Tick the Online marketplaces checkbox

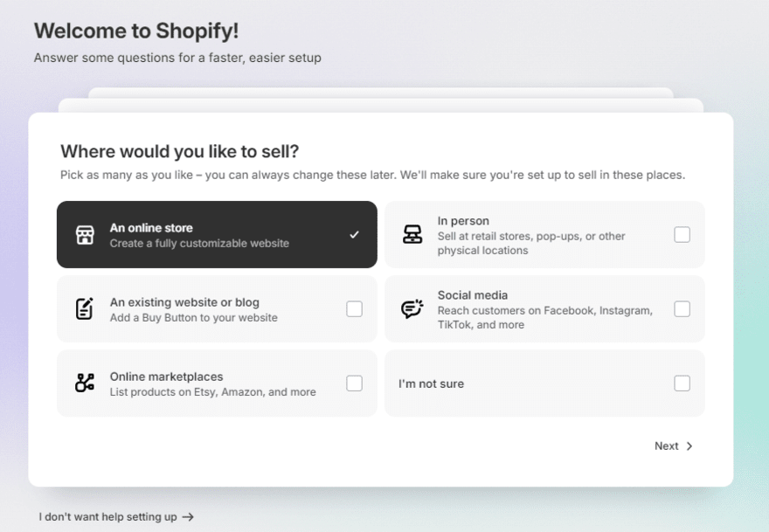(x=354, y=383)
